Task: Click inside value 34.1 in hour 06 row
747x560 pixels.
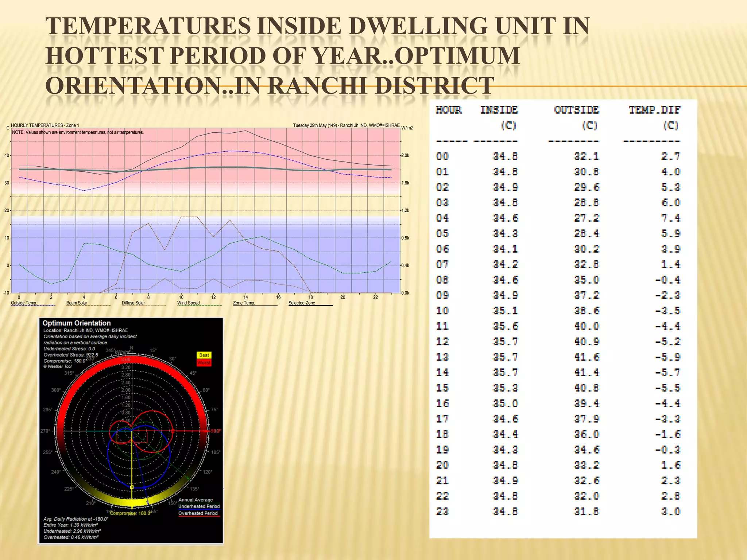Action: click(505, 249)
